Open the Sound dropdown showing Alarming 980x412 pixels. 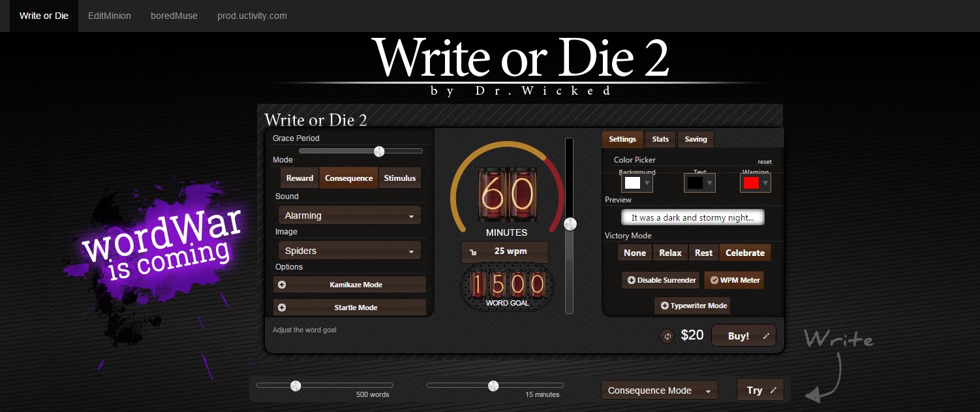[349, 215]
